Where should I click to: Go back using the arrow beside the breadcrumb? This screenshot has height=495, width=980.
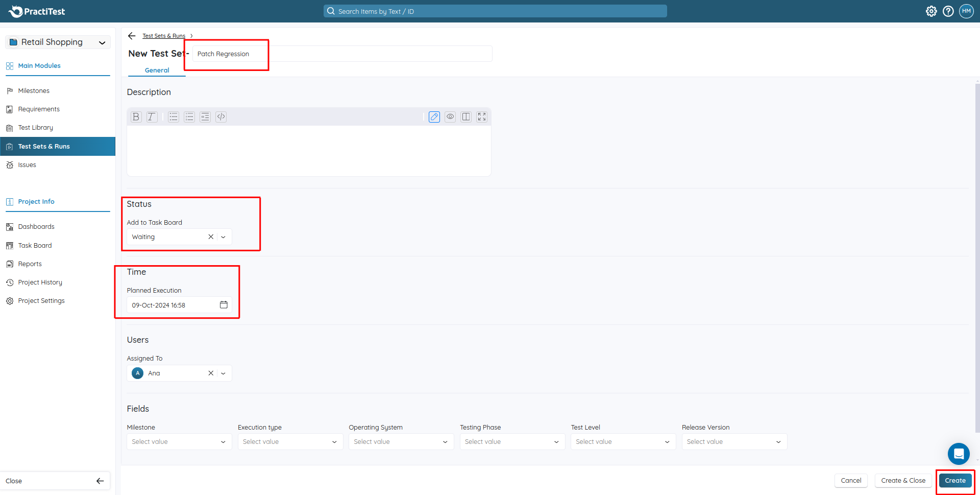(132, 36)
